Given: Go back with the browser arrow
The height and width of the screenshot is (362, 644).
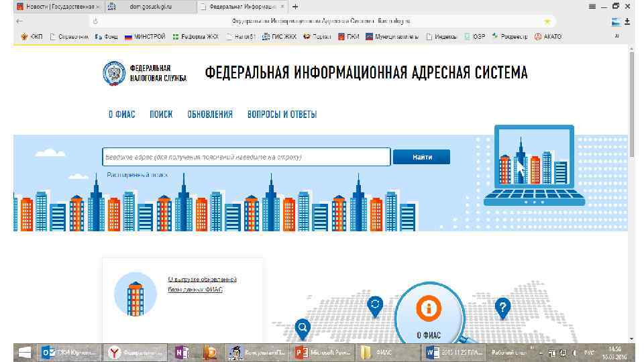Looking at the screenshot, I should tap(19, 21).
